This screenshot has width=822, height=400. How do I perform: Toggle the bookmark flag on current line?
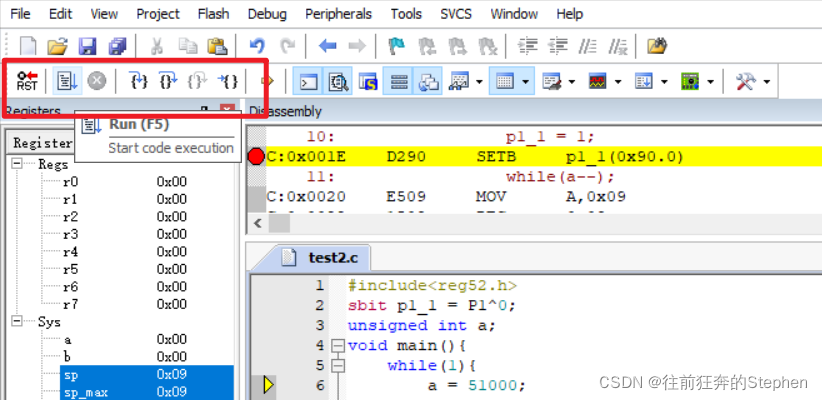point(397,46)
